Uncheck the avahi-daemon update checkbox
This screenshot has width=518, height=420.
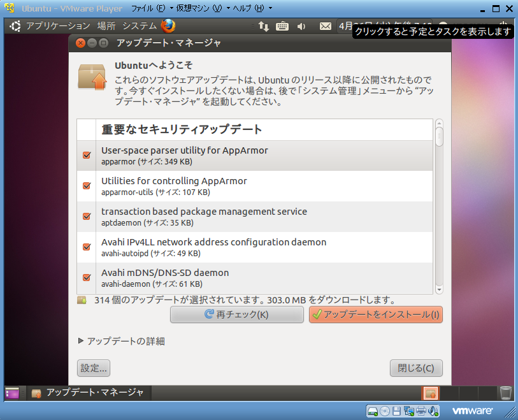point(87,278)
